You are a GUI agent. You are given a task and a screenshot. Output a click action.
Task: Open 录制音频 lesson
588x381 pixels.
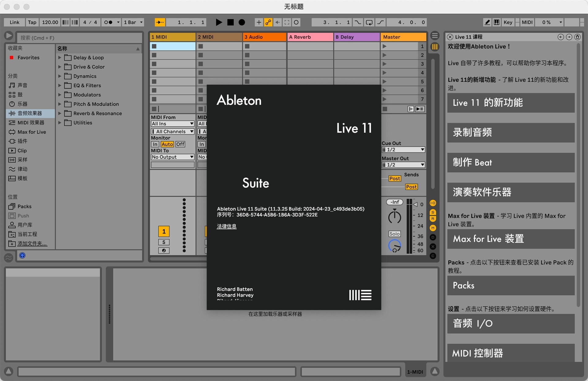pyautogui.click(x=511, y=133)
